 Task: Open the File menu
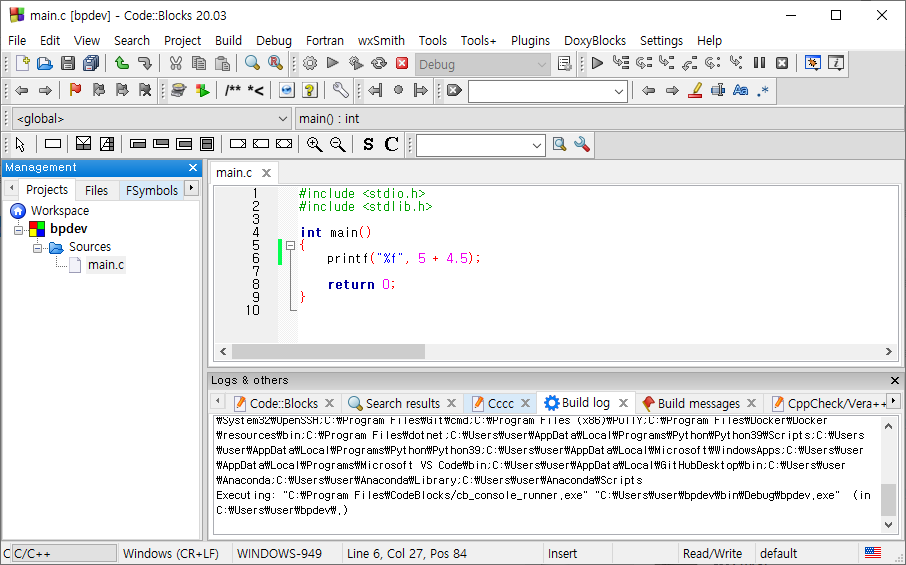(17, 40)
